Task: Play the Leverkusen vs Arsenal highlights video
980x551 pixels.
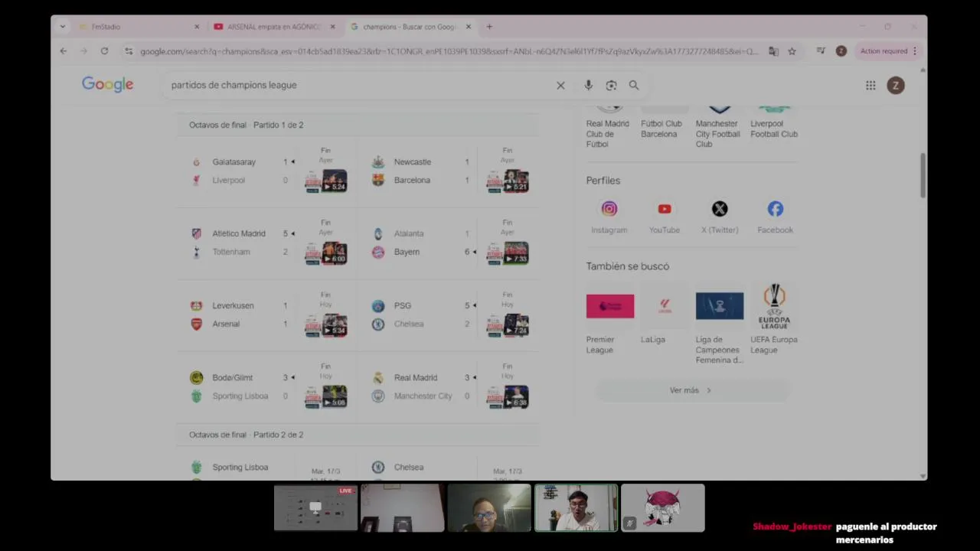Action: [x=326, y=325]
